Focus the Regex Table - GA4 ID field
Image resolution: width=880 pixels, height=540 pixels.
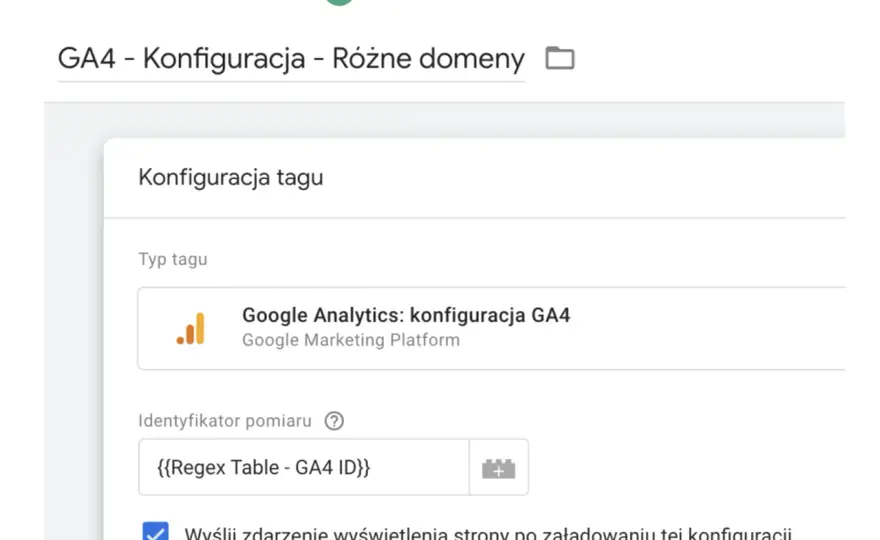click(304, 468)
